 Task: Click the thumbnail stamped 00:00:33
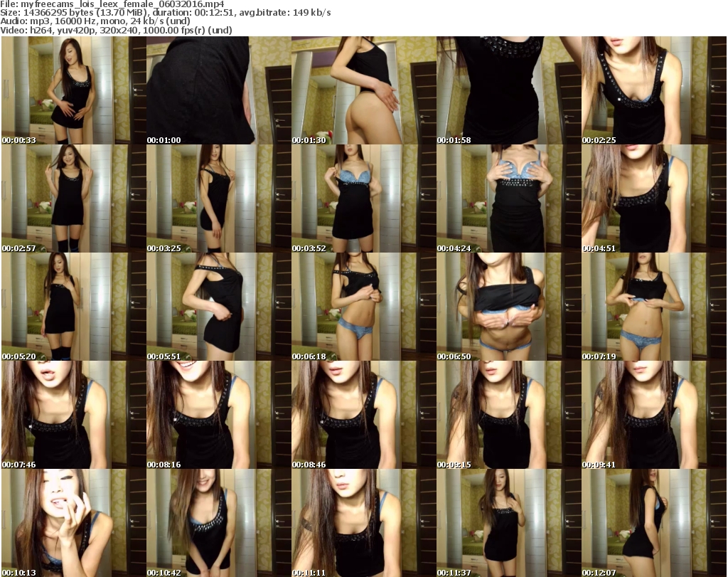74,90
